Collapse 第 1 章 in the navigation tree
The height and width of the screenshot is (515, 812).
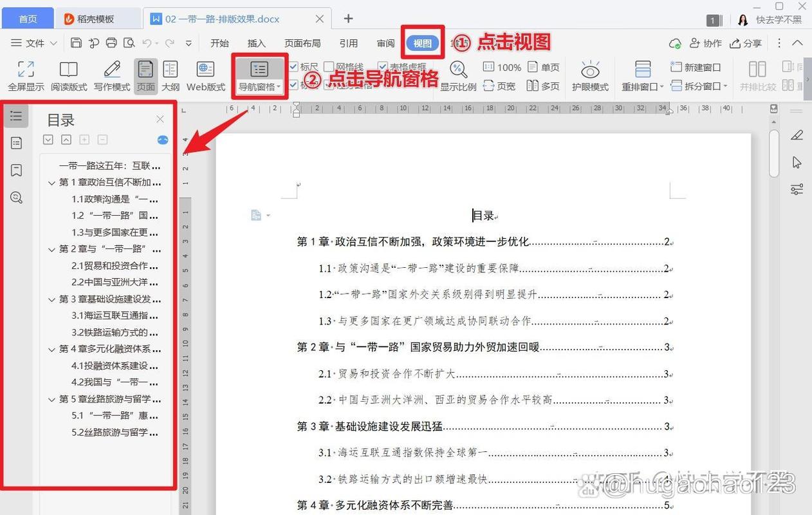(51, 182)
